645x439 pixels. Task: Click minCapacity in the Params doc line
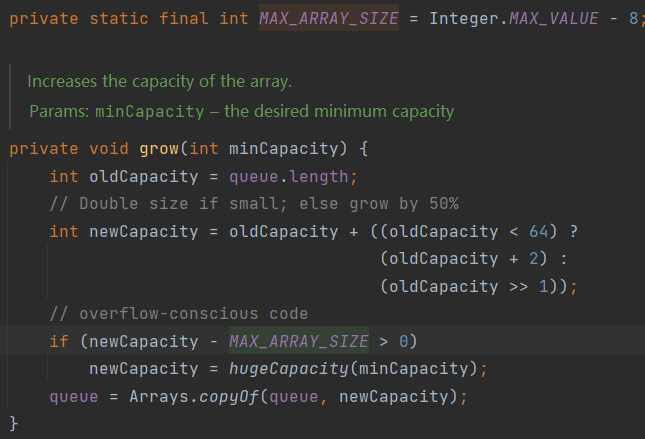(x=150, y=111)
